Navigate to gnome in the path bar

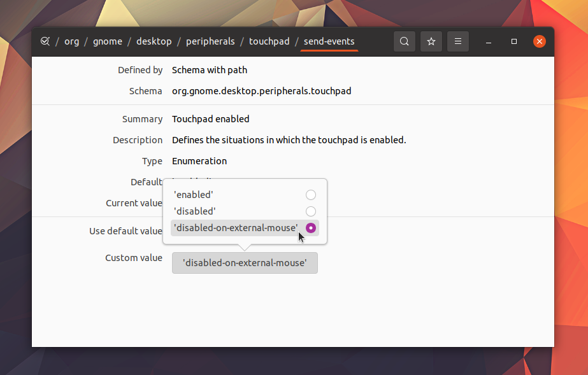108,41
